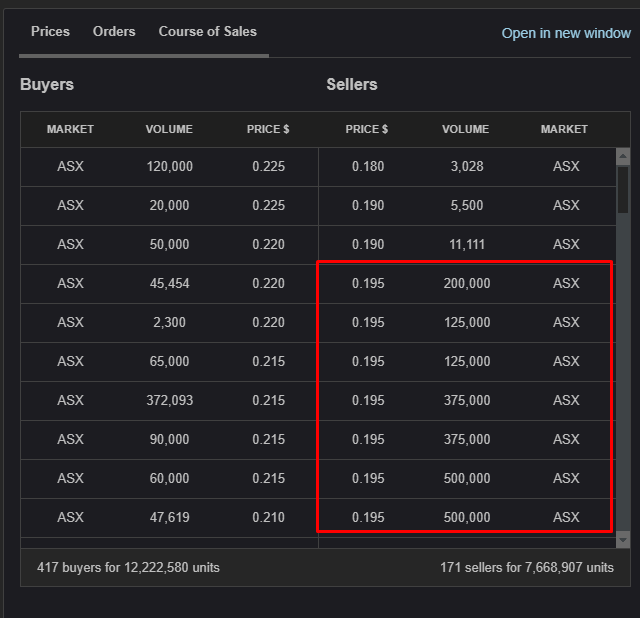Viewport: 640px width, 618px height.
Task: Click buyer volume 372,093 cell
Action: click(169, 400)
